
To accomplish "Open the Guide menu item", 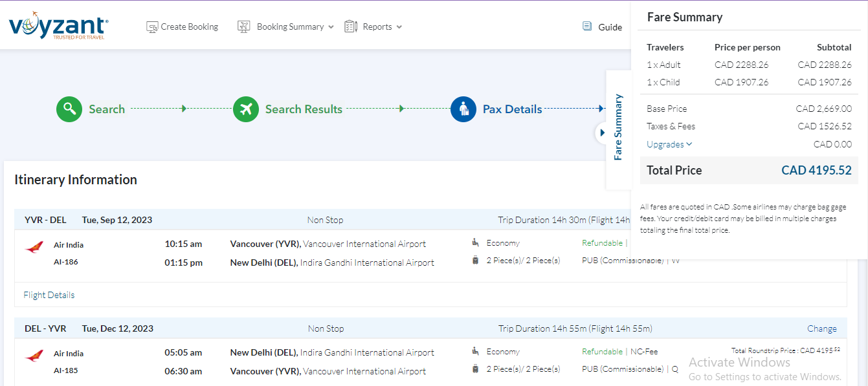I will [610, 27].
